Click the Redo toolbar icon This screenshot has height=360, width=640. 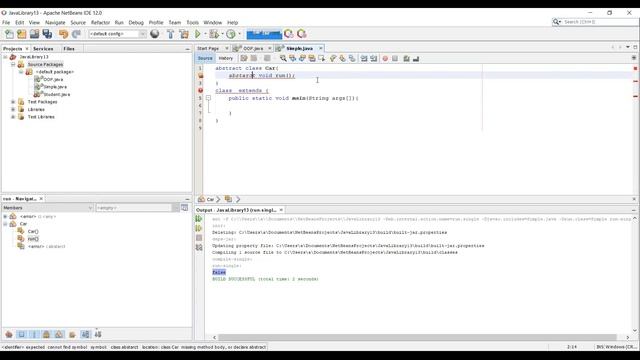click(x=76, y=34)
